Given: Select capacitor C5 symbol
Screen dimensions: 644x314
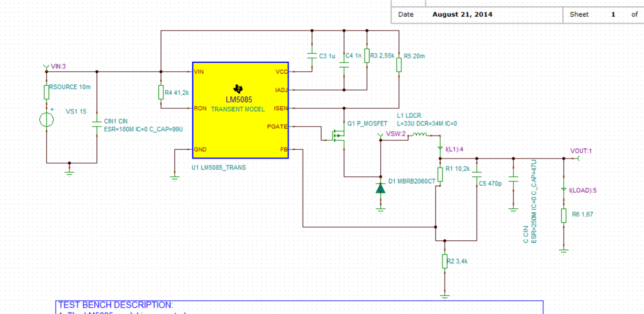Looking at the screenshot, I should tap(476, 174).
